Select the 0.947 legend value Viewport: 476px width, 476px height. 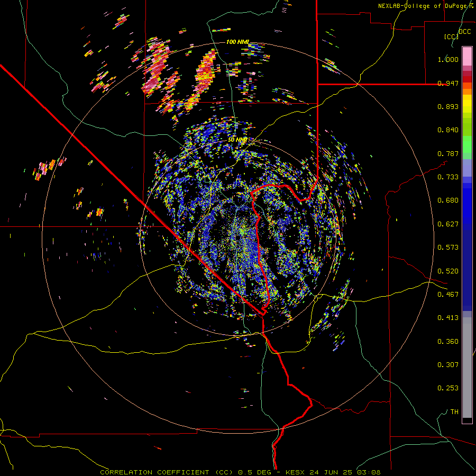click(448, 83)
